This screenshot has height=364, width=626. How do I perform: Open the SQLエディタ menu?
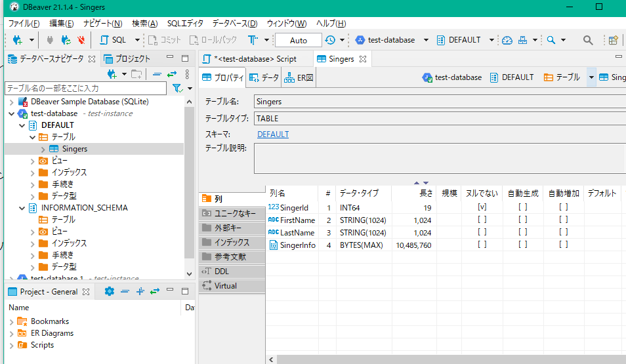(185, 23)
